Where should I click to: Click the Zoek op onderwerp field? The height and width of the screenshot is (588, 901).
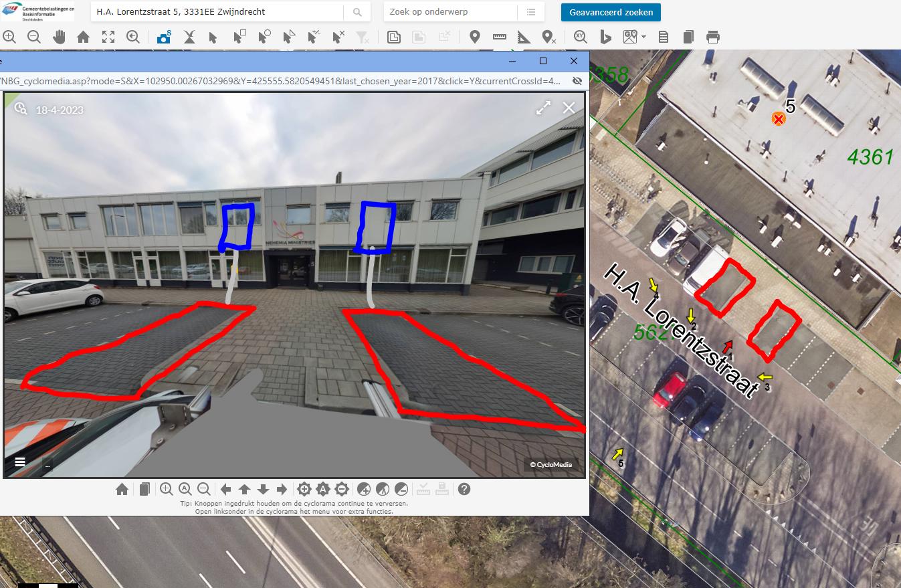point(449,12)
